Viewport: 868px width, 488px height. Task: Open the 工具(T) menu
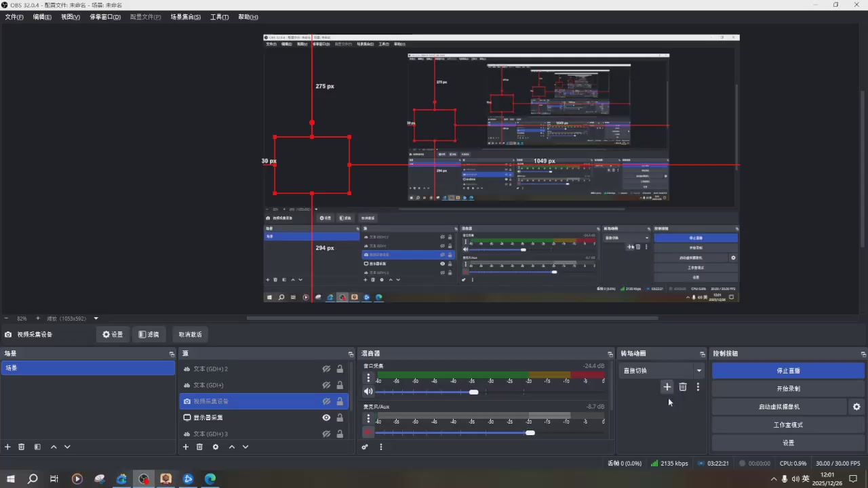pyautogui.click(x=219, y=17)
